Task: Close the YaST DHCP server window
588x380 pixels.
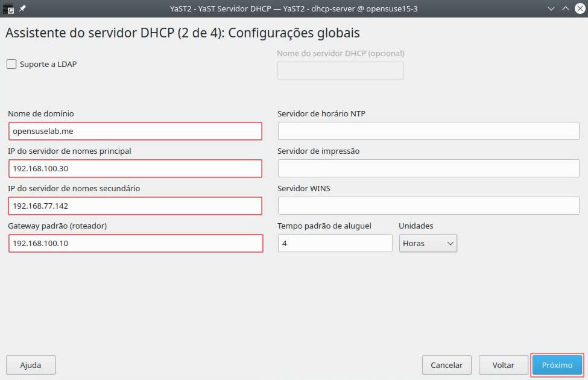Action: pos(579,8)
